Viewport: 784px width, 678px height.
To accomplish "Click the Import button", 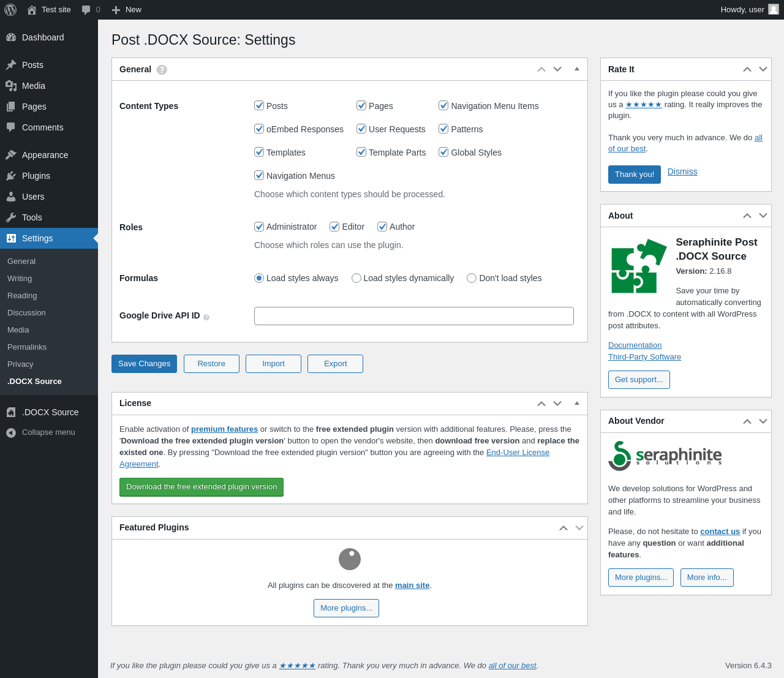I will [273, 364].
